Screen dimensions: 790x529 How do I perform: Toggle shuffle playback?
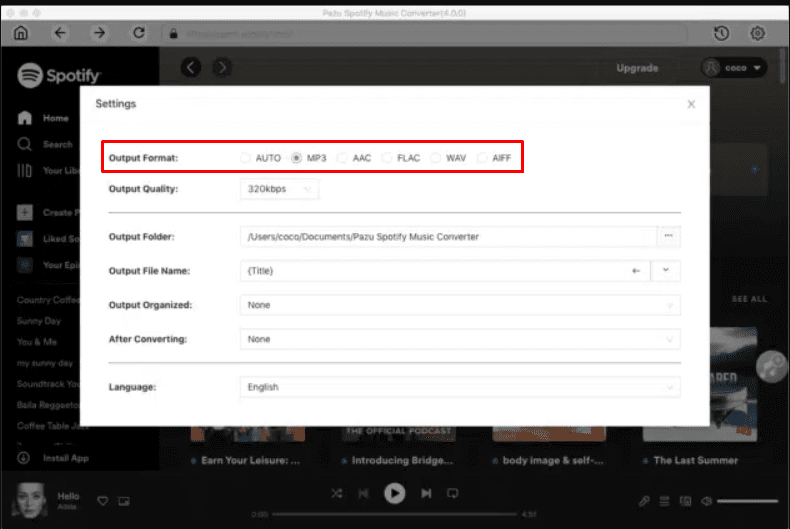point(337,493)
